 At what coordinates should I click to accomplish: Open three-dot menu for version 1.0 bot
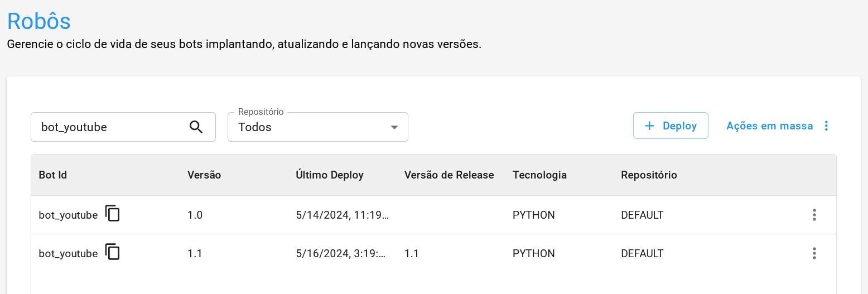coord(814,215)
